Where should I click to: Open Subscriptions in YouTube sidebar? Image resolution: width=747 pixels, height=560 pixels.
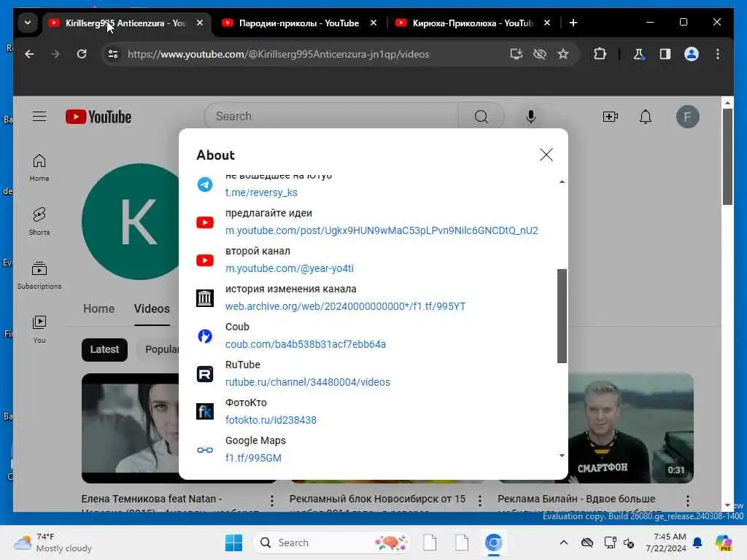[x=39, y=275]
